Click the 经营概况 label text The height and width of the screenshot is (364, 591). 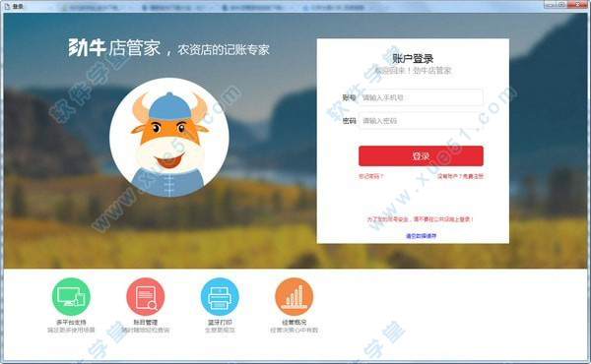tap(294, 323)
